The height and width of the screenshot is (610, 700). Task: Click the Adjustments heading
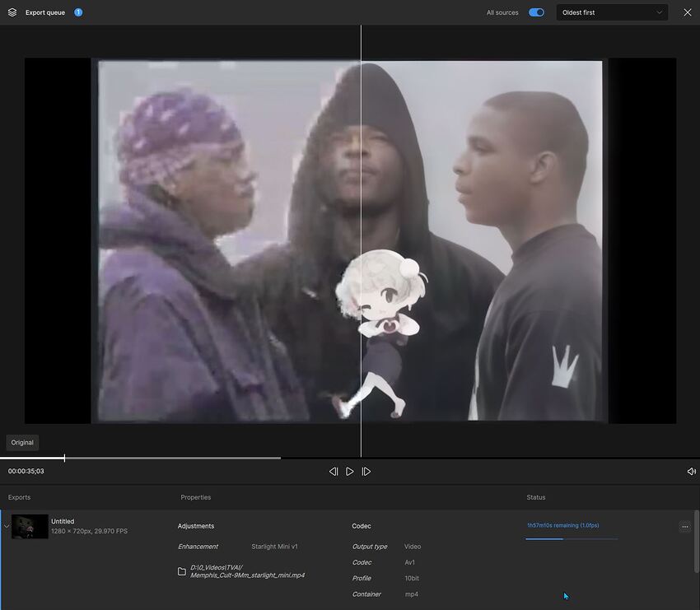pyautogui.click(x=195, y=526)
